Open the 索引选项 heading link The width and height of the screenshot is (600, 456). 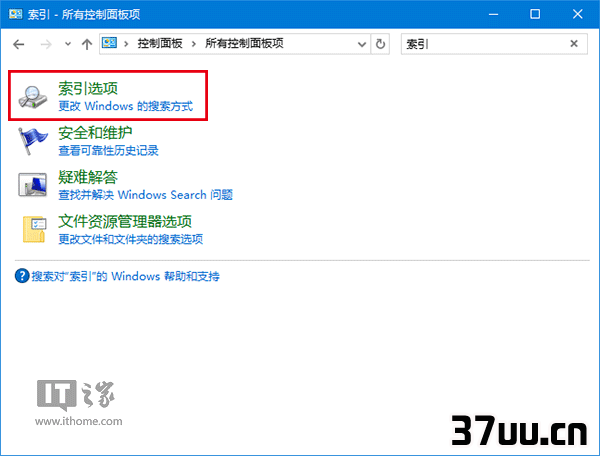tap(88, 88)
